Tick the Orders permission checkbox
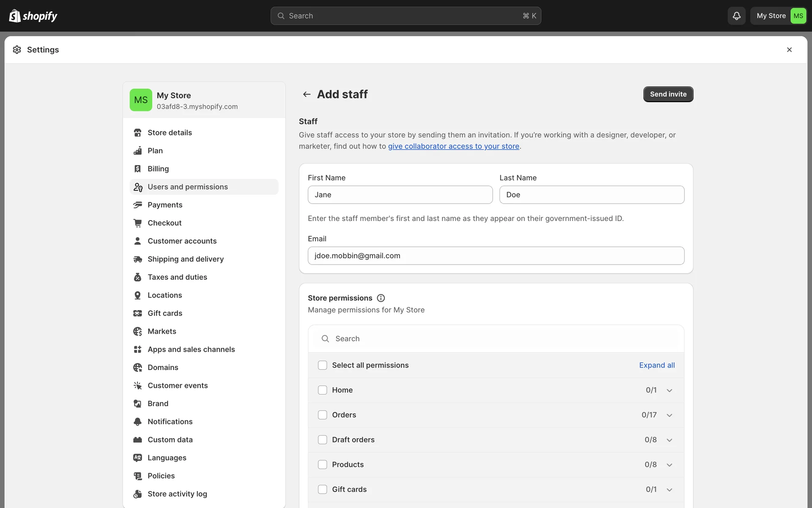The image size is (812, 508). pos(322,415)
